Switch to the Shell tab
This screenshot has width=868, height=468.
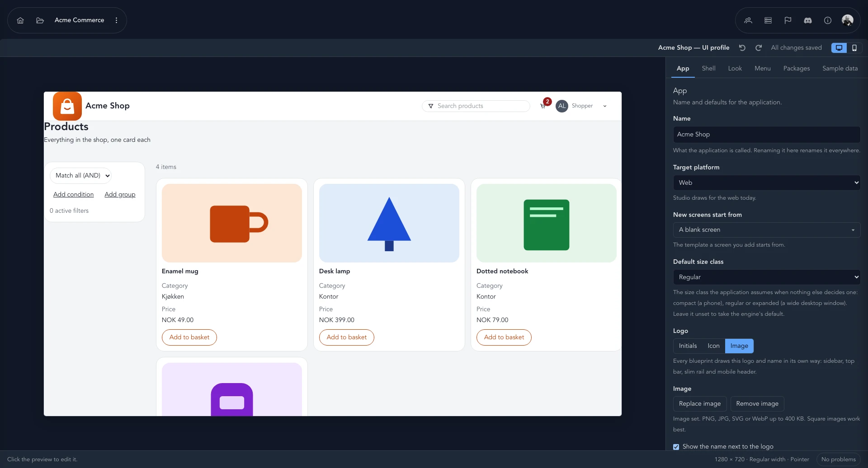[x=708, y=69]
